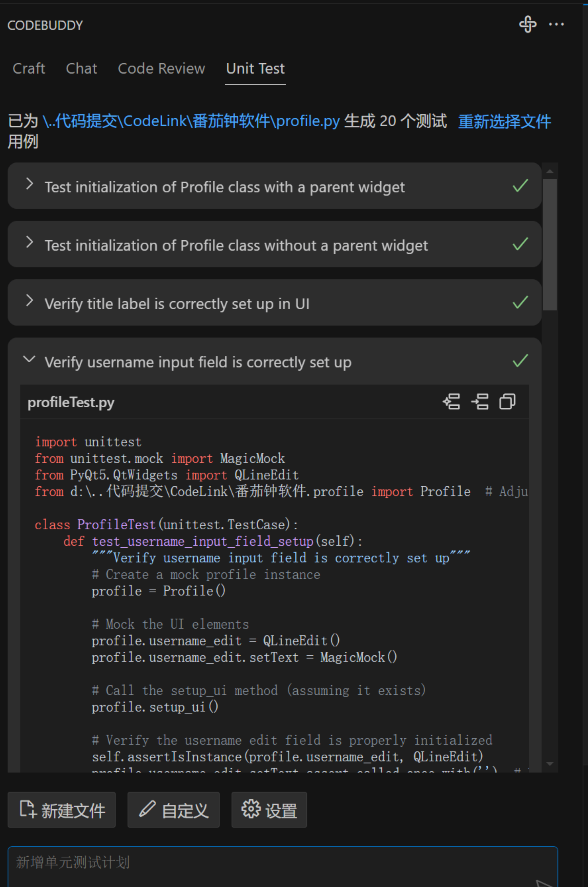This screenshot has height=887, width=588.
Task: Click green checkmark on username input test
Action: tap(520, 361)
